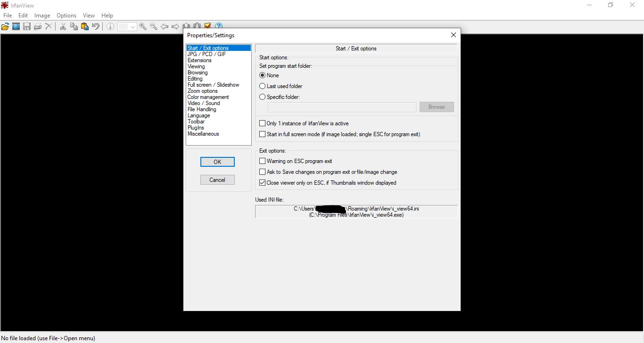Click the Cancel button

(217, 180)
